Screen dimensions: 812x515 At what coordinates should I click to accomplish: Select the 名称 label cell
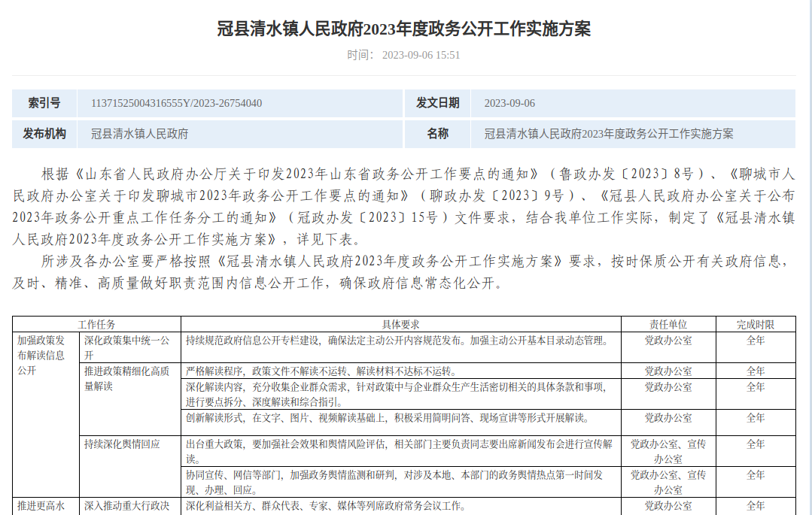438,134
